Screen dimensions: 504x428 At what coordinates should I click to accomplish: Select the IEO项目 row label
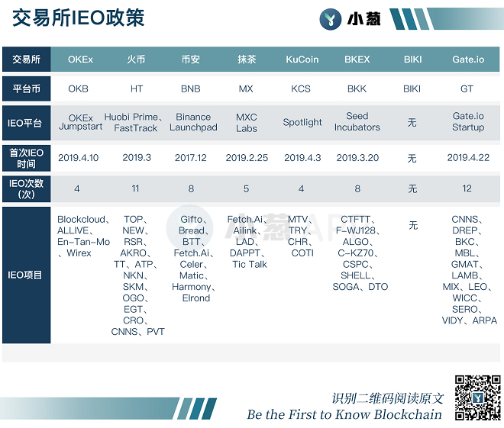click(26, 275)
